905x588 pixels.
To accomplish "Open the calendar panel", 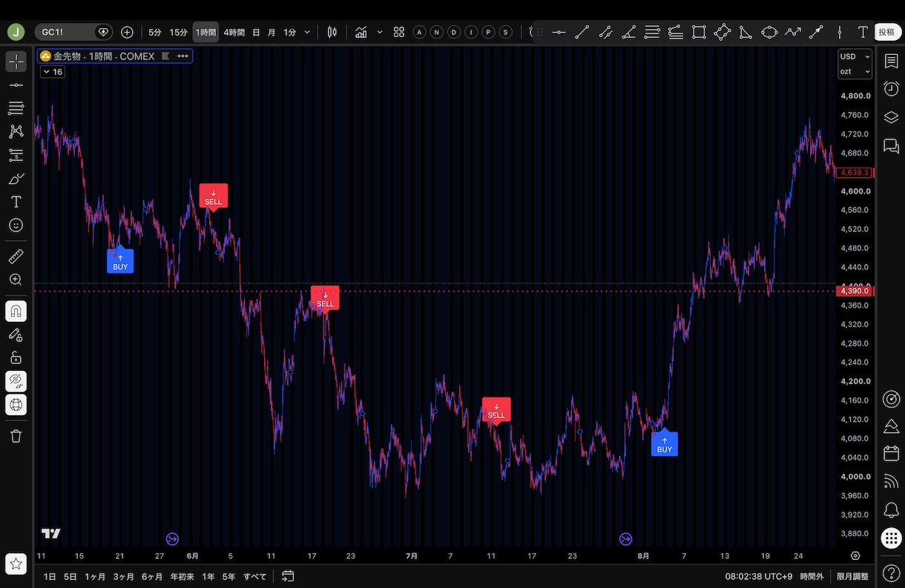I will point(891,453).
